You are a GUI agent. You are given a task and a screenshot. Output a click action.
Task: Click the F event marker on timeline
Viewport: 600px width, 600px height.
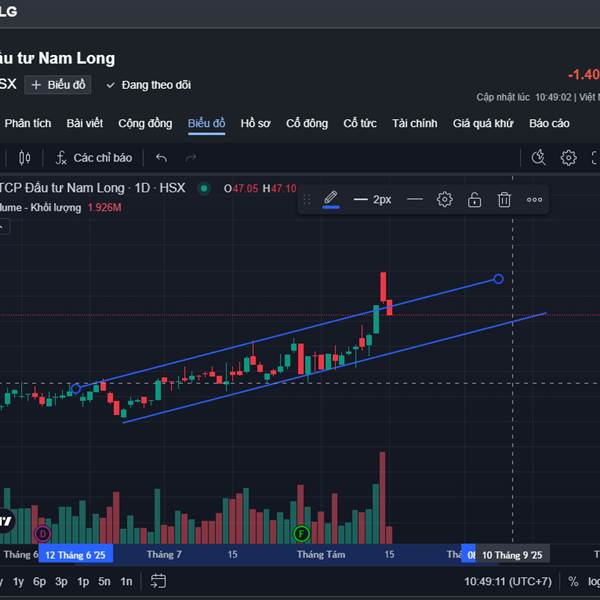tap(301, 533)
